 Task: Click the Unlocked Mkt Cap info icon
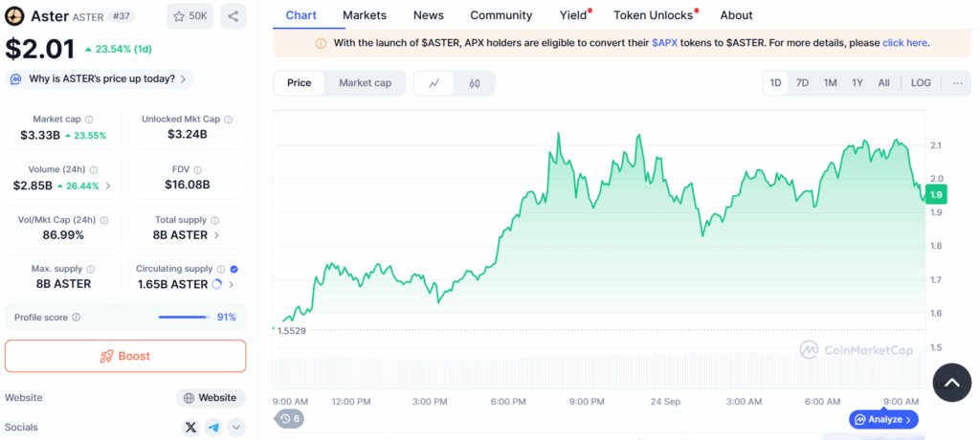tap(228, 120)
